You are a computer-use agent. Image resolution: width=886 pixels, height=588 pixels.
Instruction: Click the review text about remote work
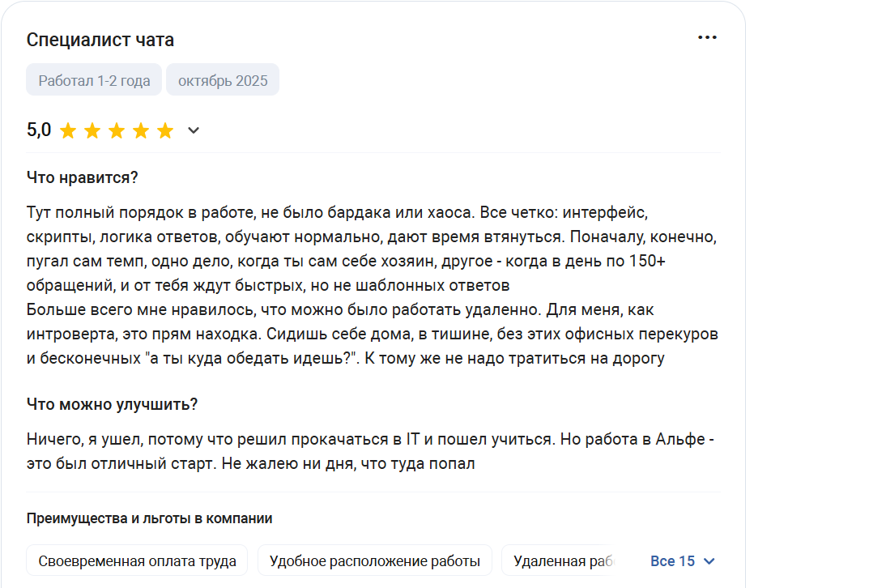[373, 334]
